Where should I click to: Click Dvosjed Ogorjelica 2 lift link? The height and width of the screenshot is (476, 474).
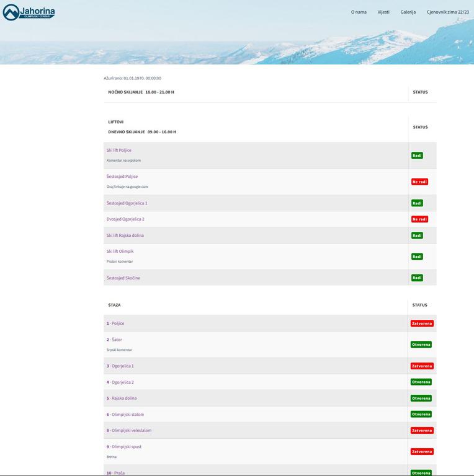pos(125,219)
